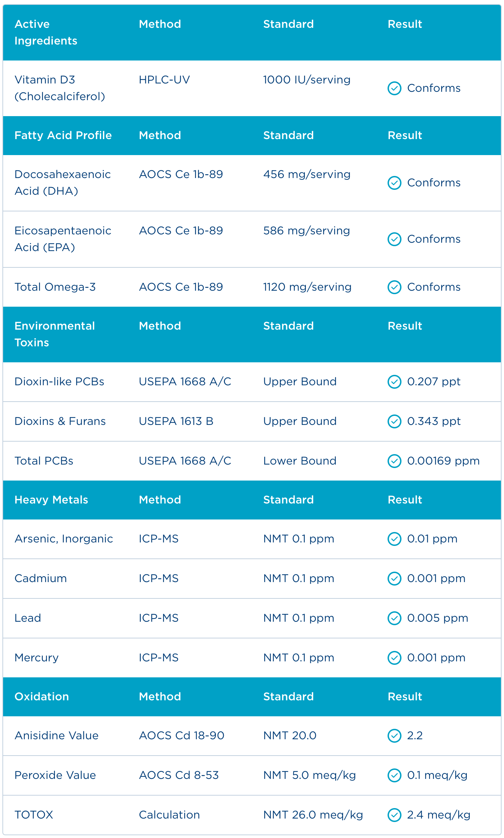Click the checkmark beside Lead 0.005 ppm

[x=394, y=618]
